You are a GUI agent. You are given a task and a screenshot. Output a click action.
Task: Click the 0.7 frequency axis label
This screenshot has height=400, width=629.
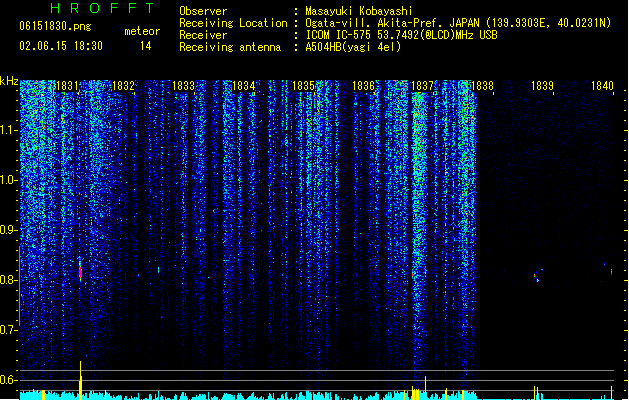pyautogui.click(x=8, y=330)
